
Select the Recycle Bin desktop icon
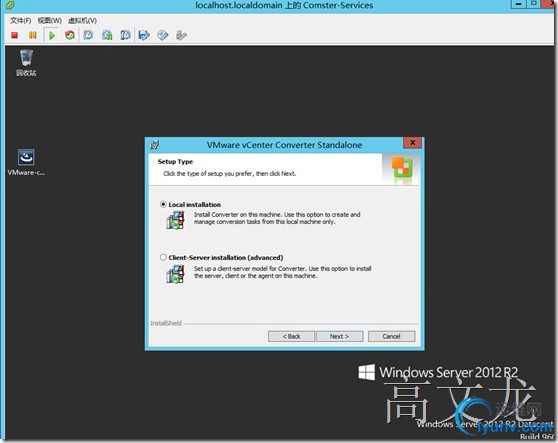coord(26,63)
